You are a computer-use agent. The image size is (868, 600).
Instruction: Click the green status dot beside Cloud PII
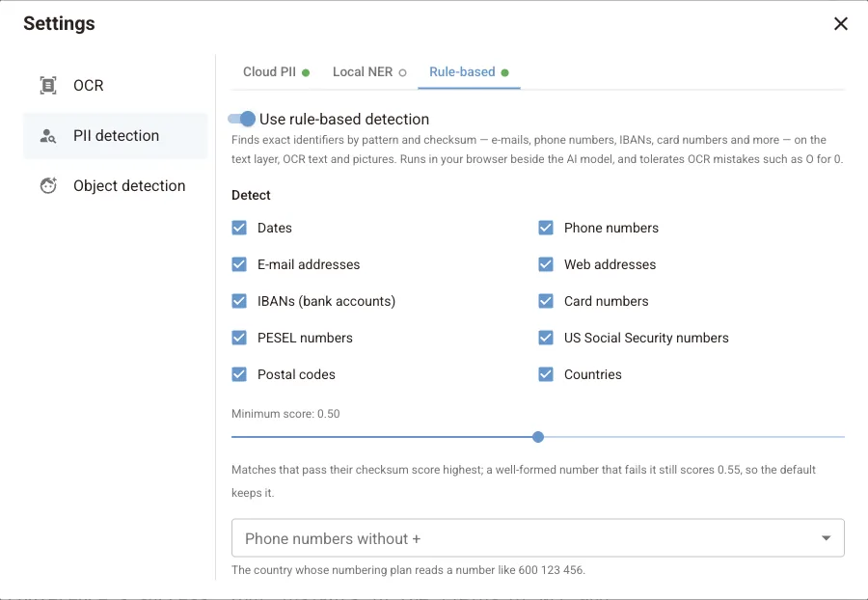click(x=306, y=72)
